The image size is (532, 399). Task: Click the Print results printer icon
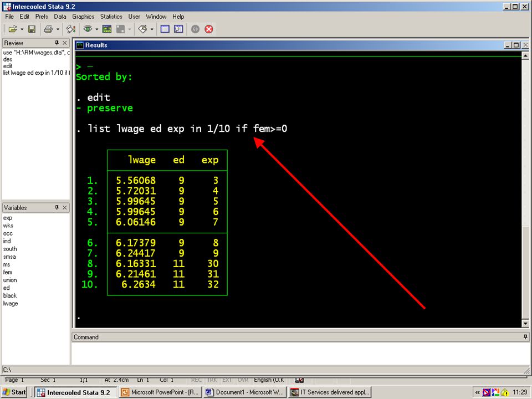click(x=48, y=29)
